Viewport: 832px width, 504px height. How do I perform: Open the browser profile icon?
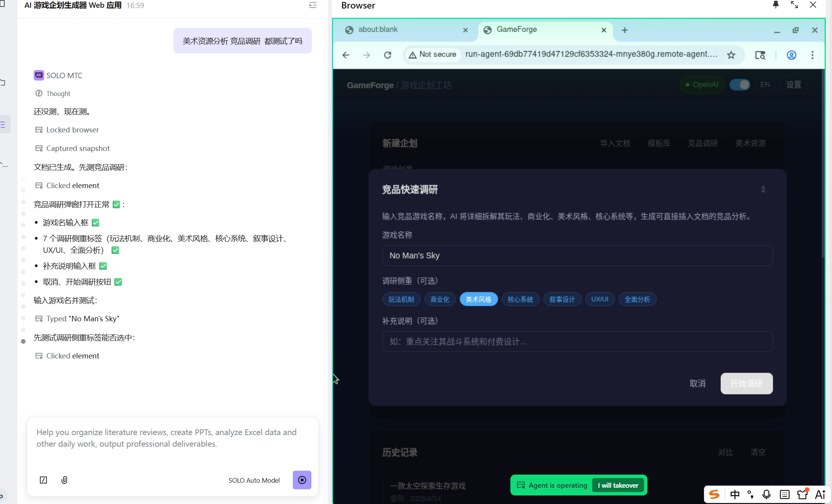[791, 55]
